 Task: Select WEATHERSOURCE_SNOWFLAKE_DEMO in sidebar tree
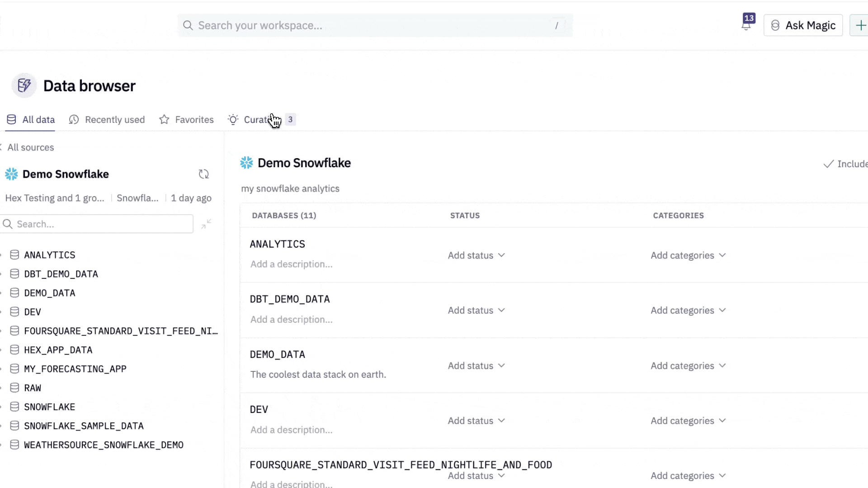coord(104,445)
